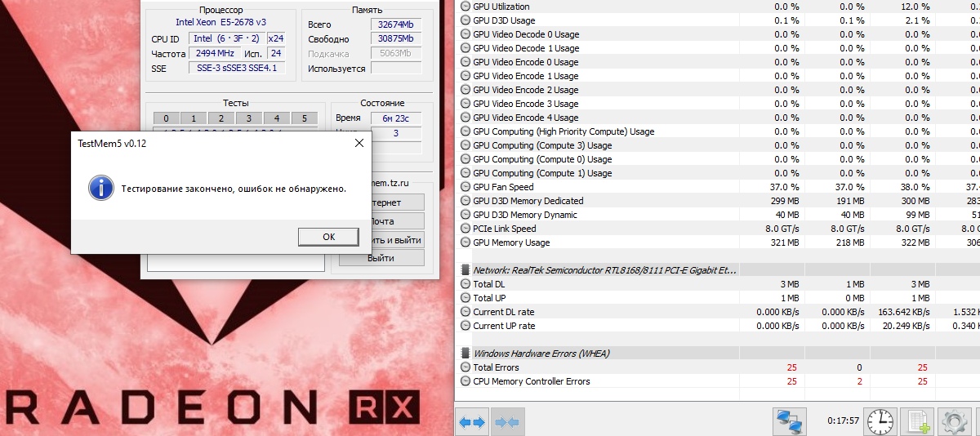This screenshot has height=436, width=980.
Task: Click the 322 MB GPU Memory Usage value
Action: [915, 242]
